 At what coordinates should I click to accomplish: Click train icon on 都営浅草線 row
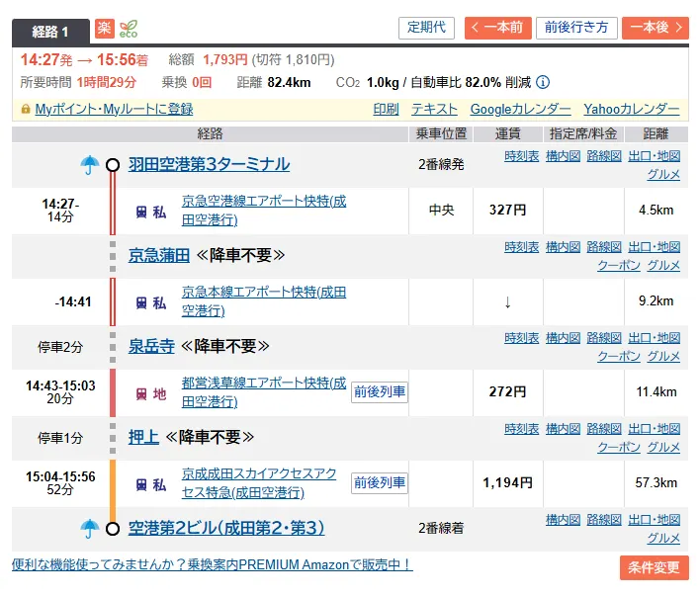point(141,393)
